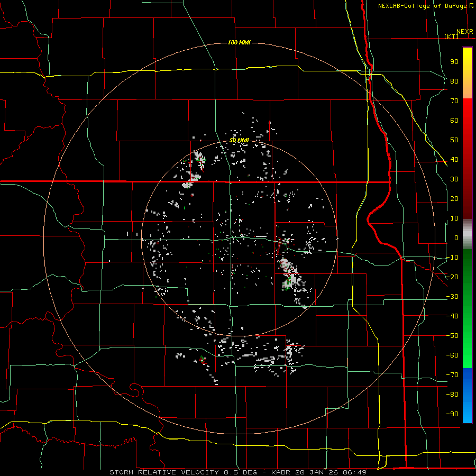
Task: Click the 0.5 DEG elevation text in the caption
Action: pos(240,472)
